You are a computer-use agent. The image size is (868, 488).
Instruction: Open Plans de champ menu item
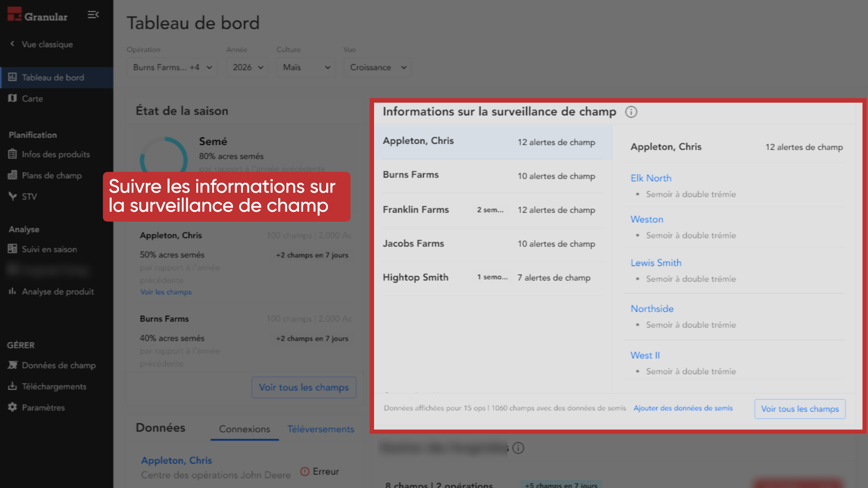[57, 175]
